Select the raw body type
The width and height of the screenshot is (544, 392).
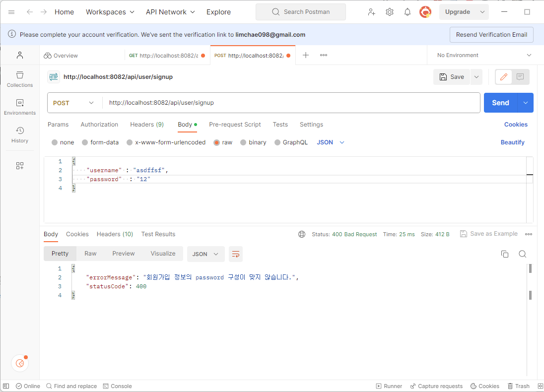point(223,142)
